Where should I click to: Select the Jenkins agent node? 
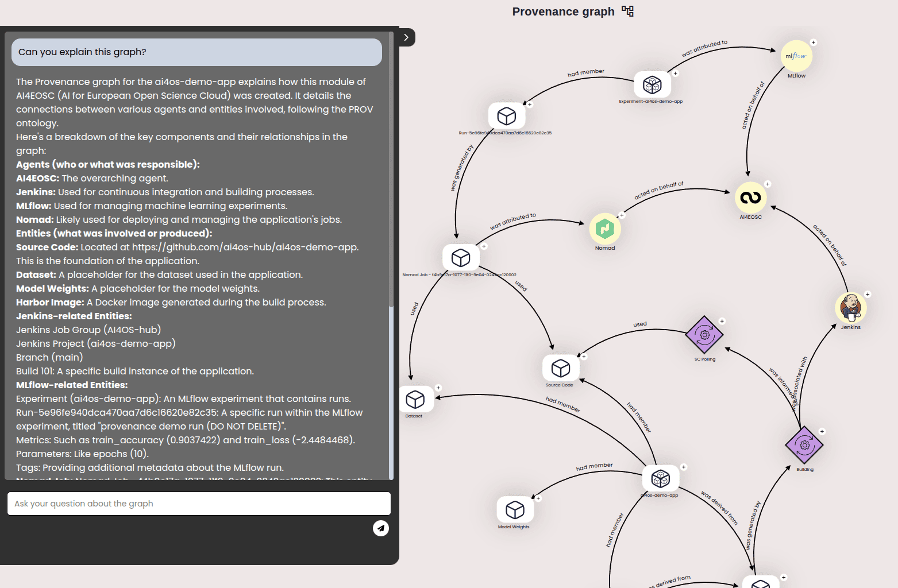pos(850,308)
